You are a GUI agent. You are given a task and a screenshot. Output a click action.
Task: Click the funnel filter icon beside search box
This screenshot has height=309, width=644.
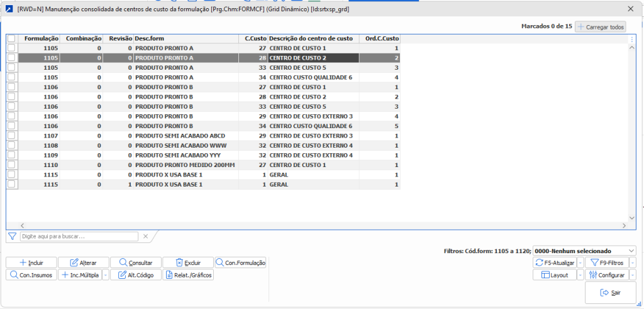point(12,236)
